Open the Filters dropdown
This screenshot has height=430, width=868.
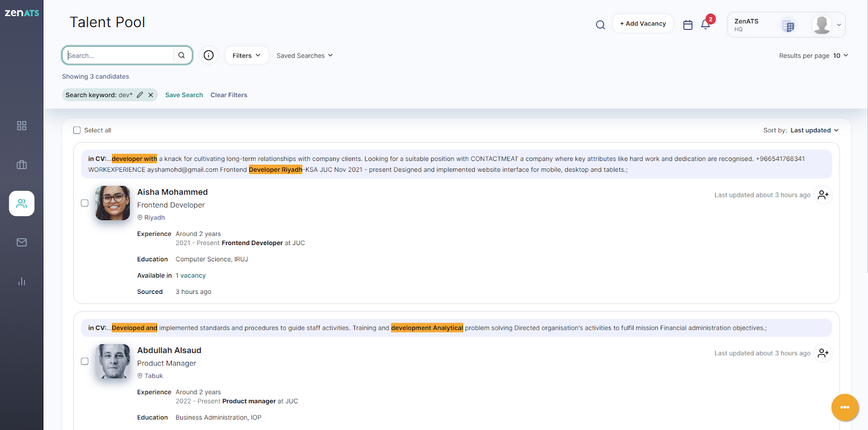[247, 55]
